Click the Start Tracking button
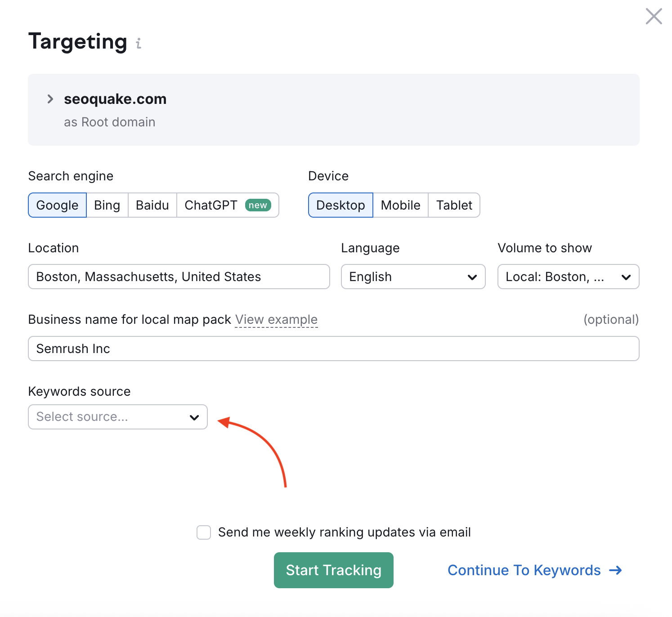 click(x=334, y=570)
